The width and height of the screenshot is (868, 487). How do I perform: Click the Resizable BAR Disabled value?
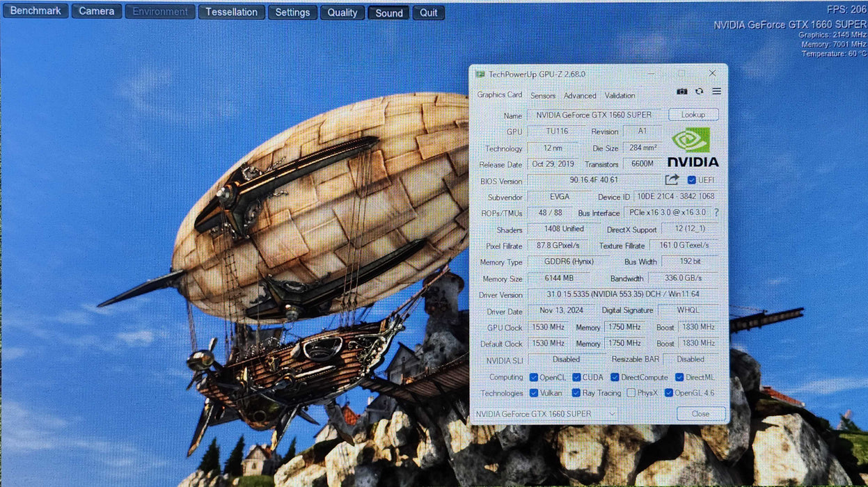click(x=691, y=360)
